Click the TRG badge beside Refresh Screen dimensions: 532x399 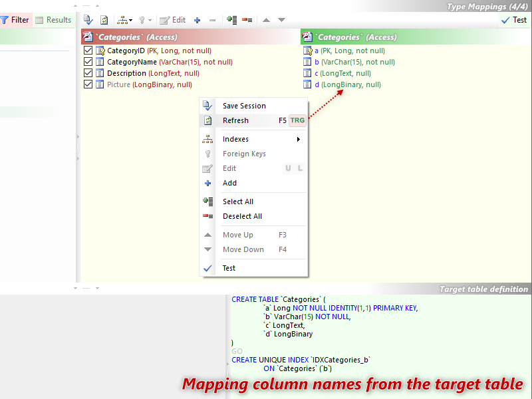pyautogui.click(x=297, y=120)
